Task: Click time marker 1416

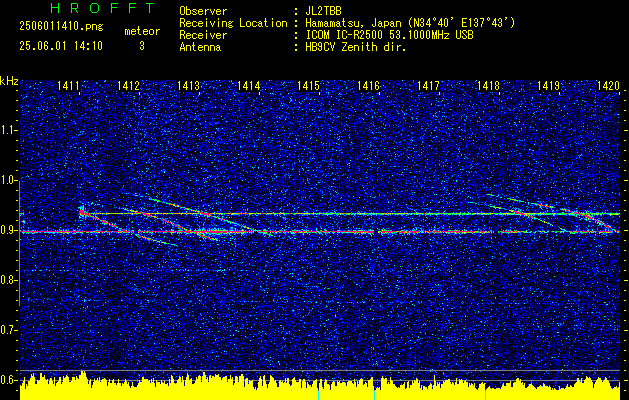Action: (368, 85)
